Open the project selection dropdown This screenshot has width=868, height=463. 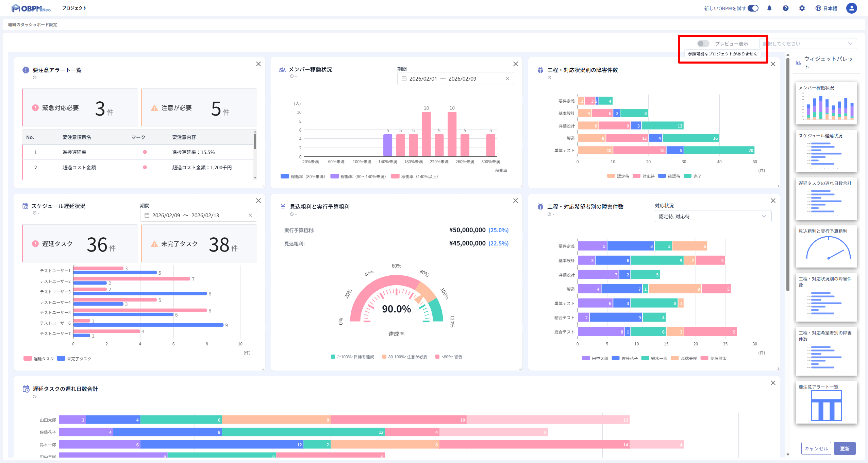tap(808, 44)
